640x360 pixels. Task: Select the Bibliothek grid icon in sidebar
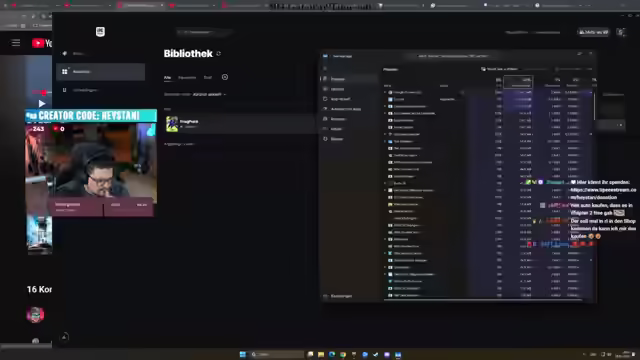[x=64, y=71]
